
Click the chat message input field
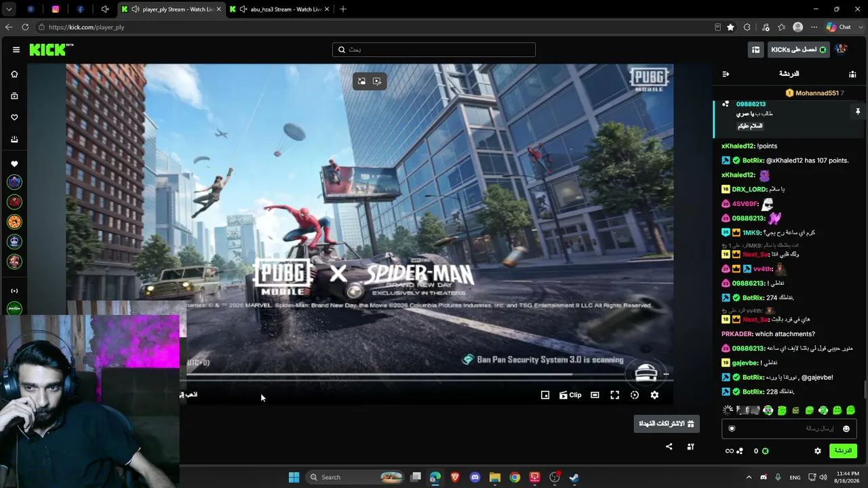pos(789,428)
